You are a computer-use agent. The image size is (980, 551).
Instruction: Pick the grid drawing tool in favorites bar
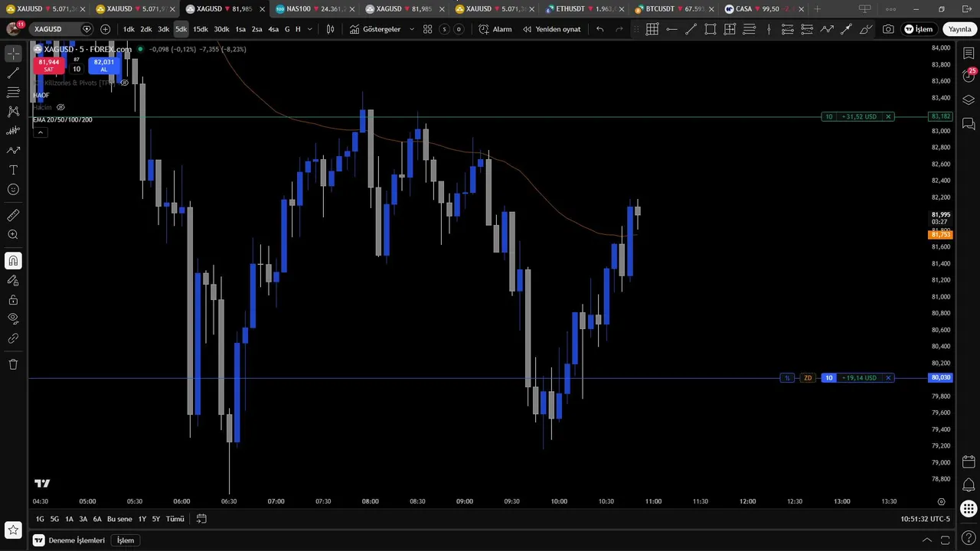click(x=652, y=29)
